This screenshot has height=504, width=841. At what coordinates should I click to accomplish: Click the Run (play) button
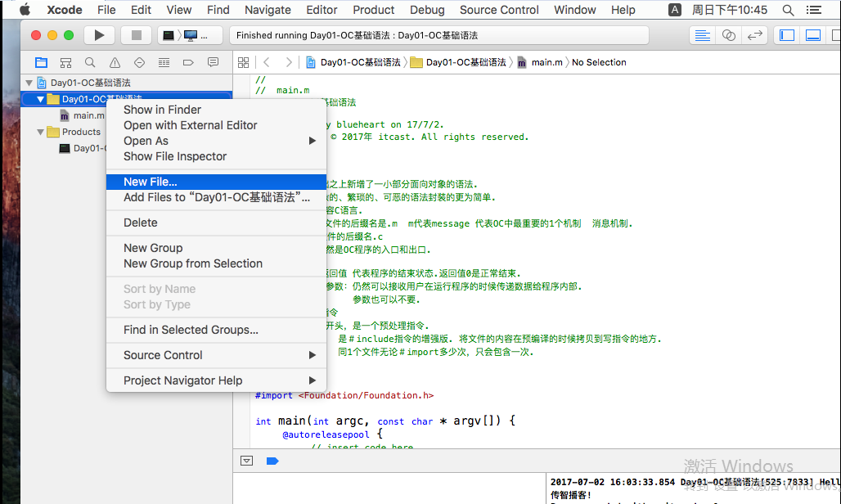99,35
